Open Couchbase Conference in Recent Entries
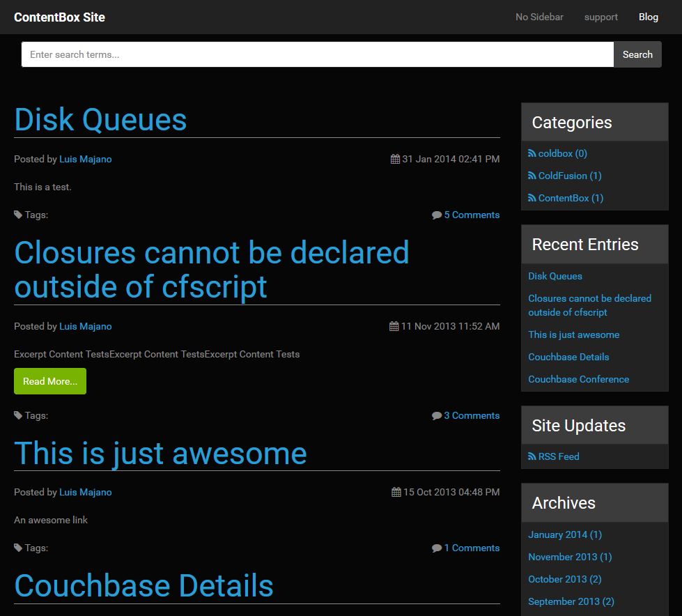The image size is (682, 616). (x=578, y=379)
